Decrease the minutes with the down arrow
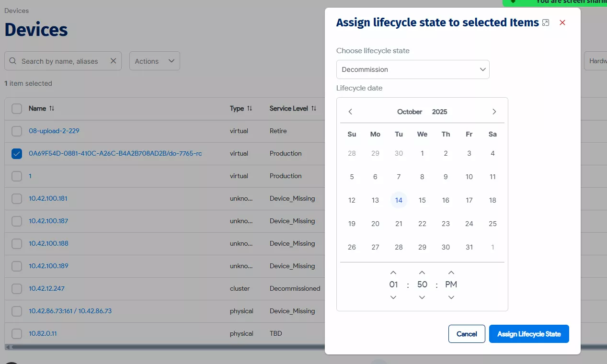Screen dimensions: 607x364 pyautogui.click(x=422, y=297)
